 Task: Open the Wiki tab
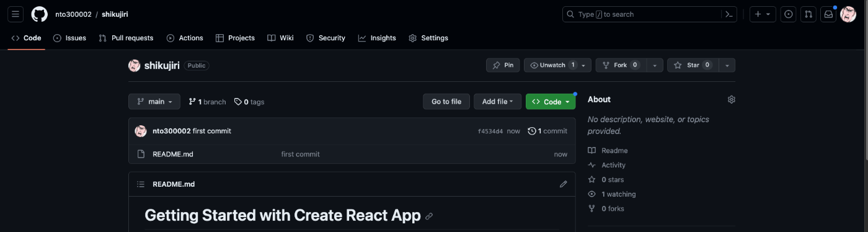280,38
